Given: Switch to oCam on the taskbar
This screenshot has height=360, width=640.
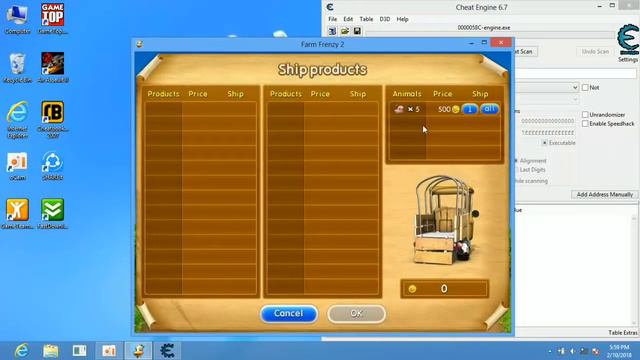Looking at the screenshot, I should 109,351.
